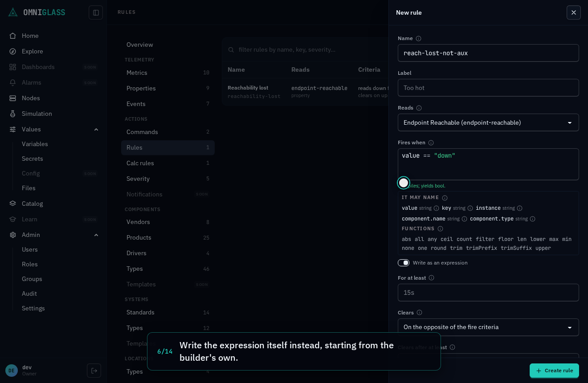Sign out using the logout icon
The image size is (588, 383).
(94, 371)
